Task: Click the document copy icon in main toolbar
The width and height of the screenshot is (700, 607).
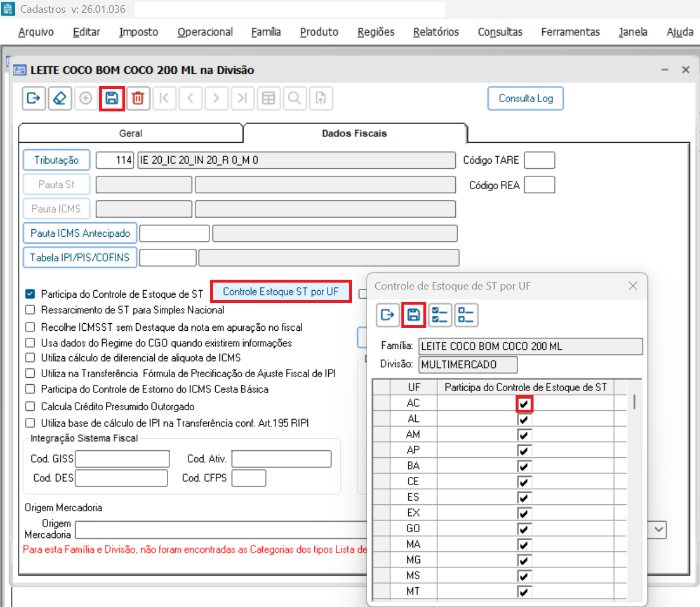Action: click(x=321, y=98)
